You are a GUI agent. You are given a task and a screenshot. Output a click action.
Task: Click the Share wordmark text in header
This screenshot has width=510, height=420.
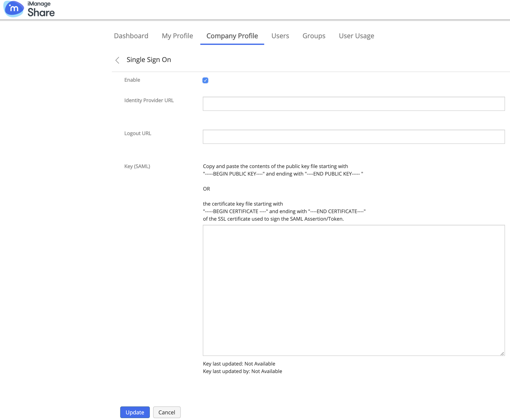point(41,12)
